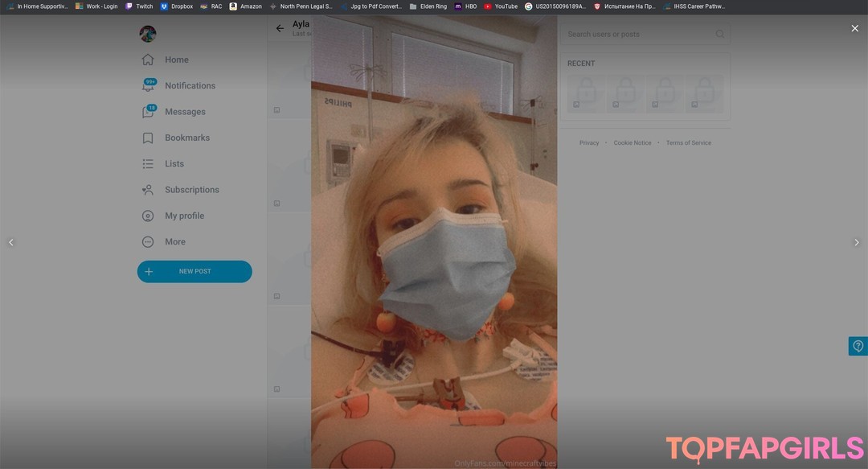Open the More options icon
Viewport: 868px width, 469px height.
click(148, 241)
